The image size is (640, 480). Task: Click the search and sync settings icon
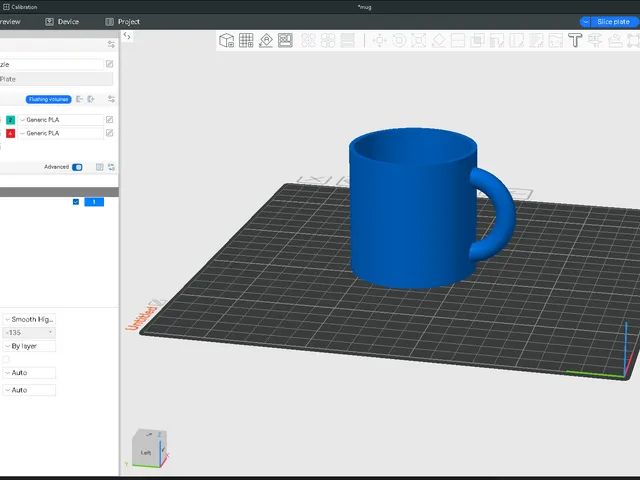(x=111, y=167)
